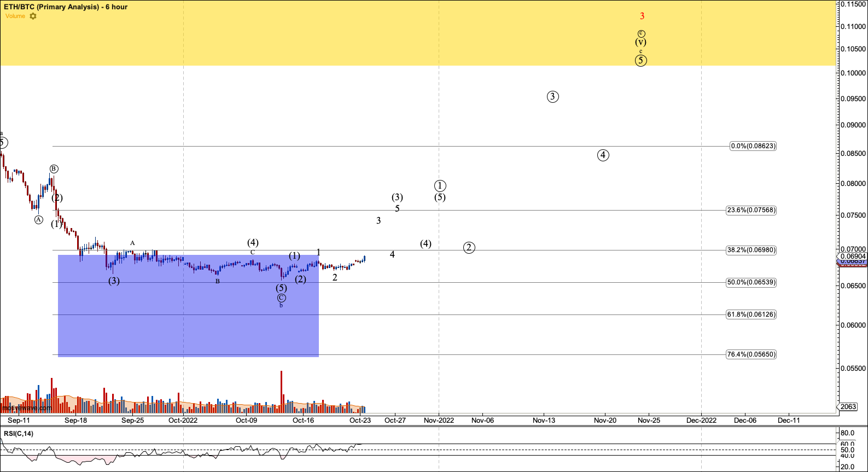The image size is (868, 472).
Task: Click the Oct-2022 date axis label
Action: 183,421
